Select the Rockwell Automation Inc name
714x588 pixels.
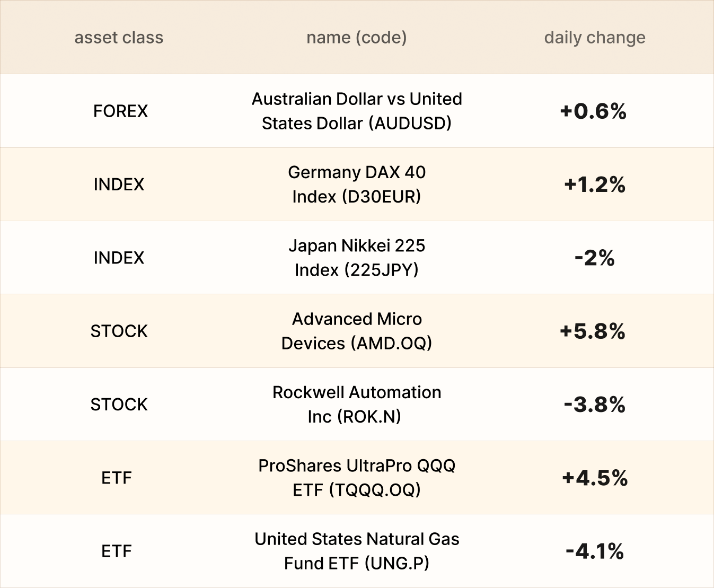[356, 404]
